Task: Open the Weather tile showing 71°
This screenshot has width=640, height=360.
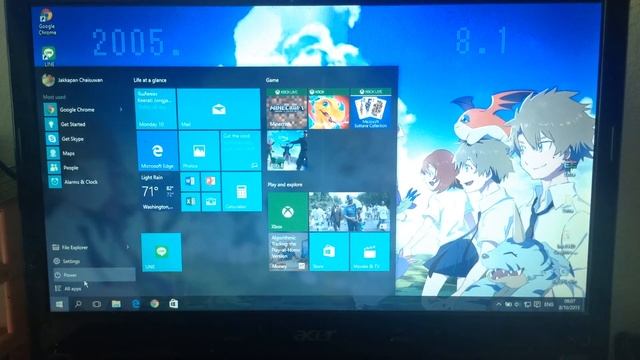Action: pyautogui.click(x=159, y=192)
